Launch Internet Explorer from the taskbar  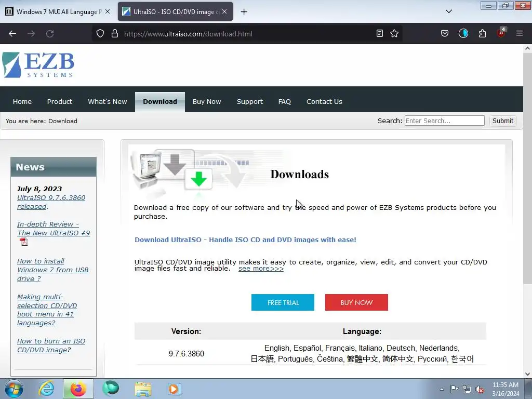[x=46, y=389]
